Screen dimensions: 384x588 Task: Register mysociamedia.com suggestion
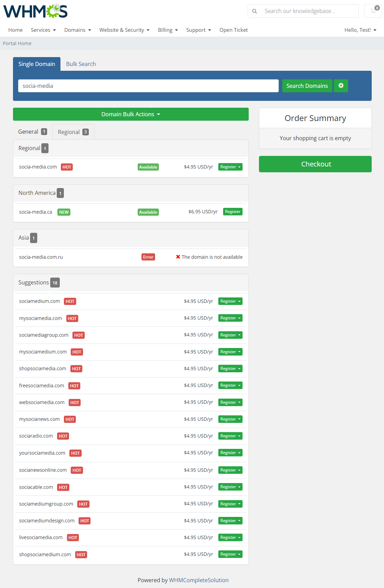point(230,318)
